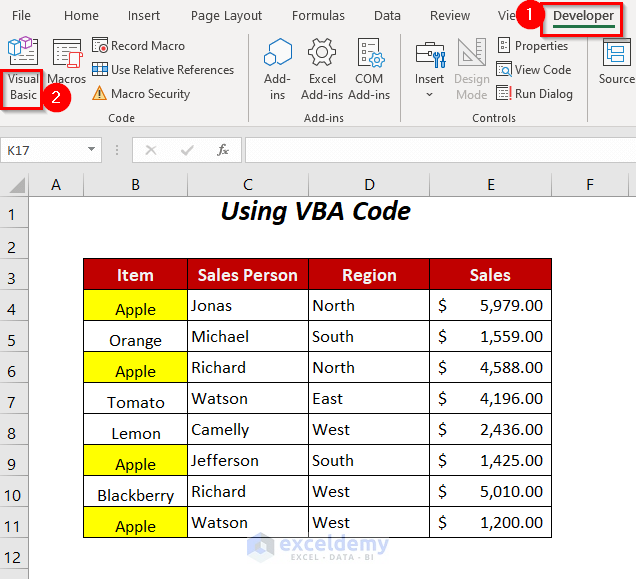This screenshot has height=579, width=636.
Task: Select column B header
Action: [x=135, y=185]
